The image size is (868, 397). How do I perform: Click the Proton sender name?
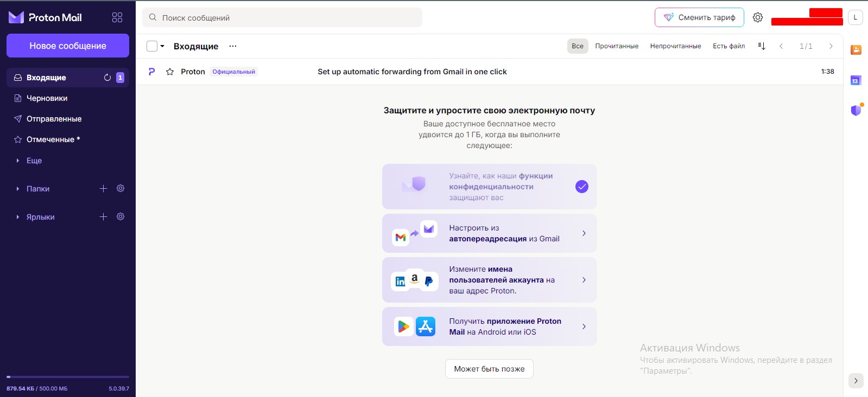point(193,72)
